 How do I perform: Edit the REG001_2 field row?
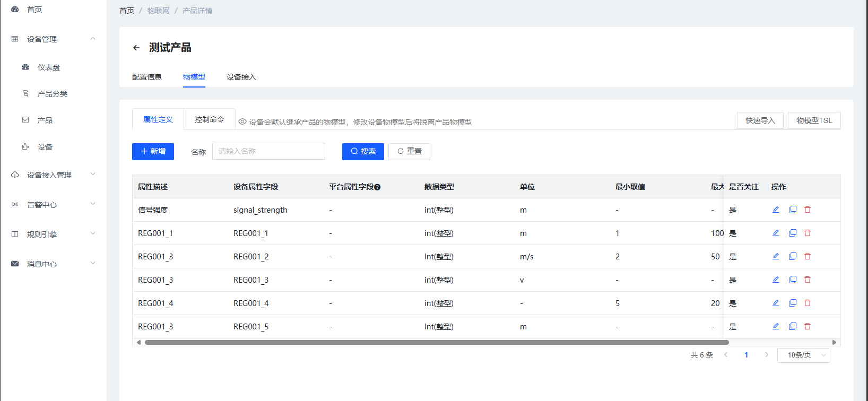tap(776, 256)
